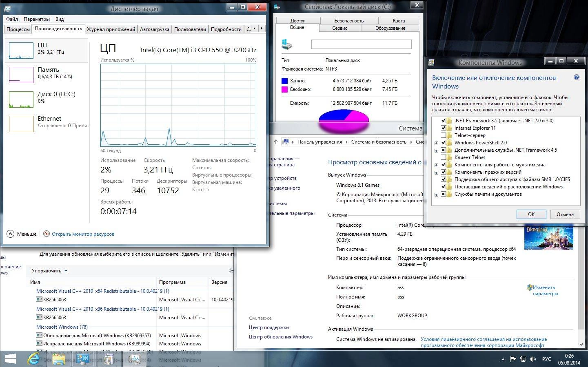Expand Службы печати и документов node
588x367 pixels.
coord(436,195)
